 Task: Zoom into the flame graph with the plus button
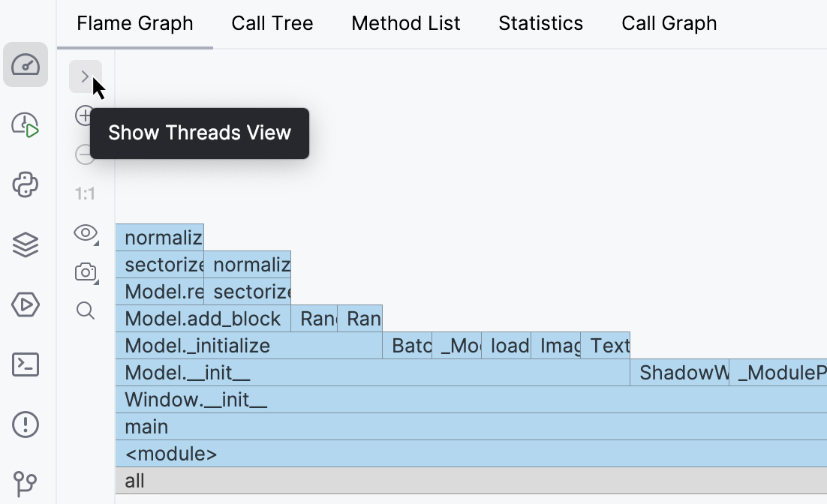(x=85, y=115)
